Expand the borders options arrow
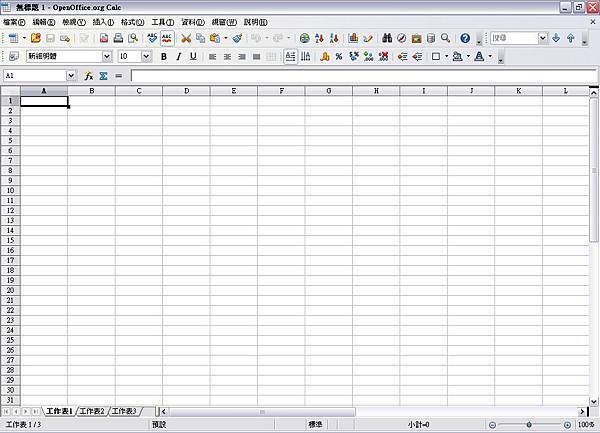The image size is (600, 433). pyautogui.click(x=447, y=56)
